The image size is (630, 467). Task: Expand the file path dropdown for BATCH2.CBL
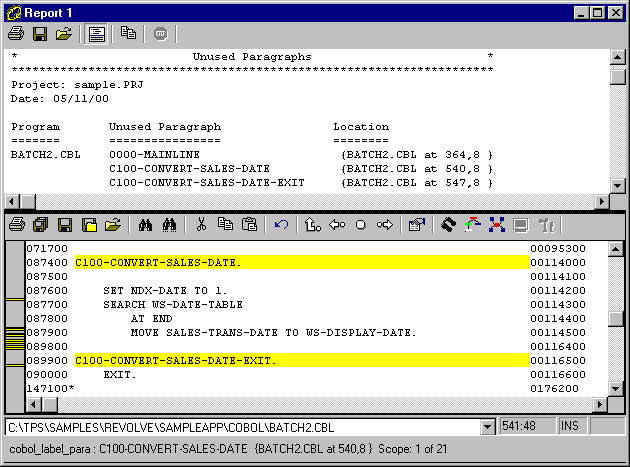[488, 427]
